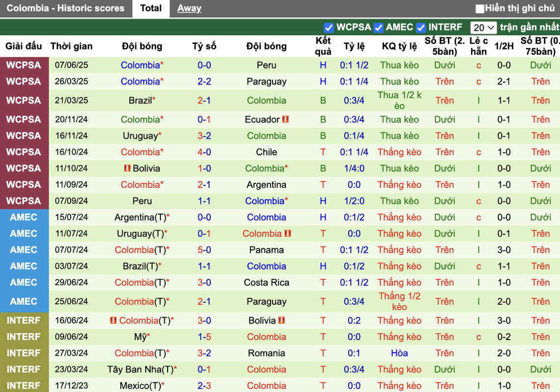Click the AMEC league cell on 15/07/24

[24, 218]
